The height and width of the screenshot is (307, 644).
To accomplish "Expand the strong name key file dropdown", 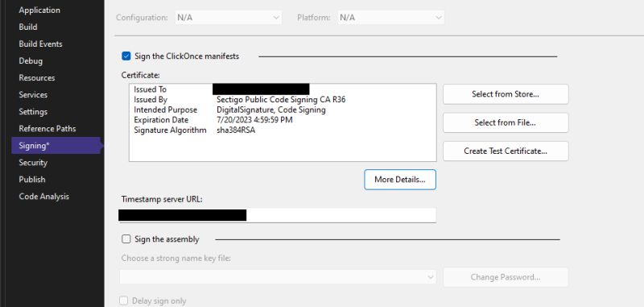I will (278, 277).
